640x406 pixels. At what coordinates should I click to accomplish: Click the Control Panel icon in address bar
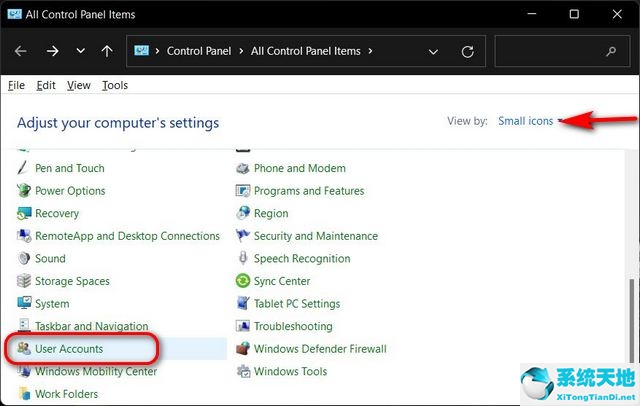pos(141,51)
